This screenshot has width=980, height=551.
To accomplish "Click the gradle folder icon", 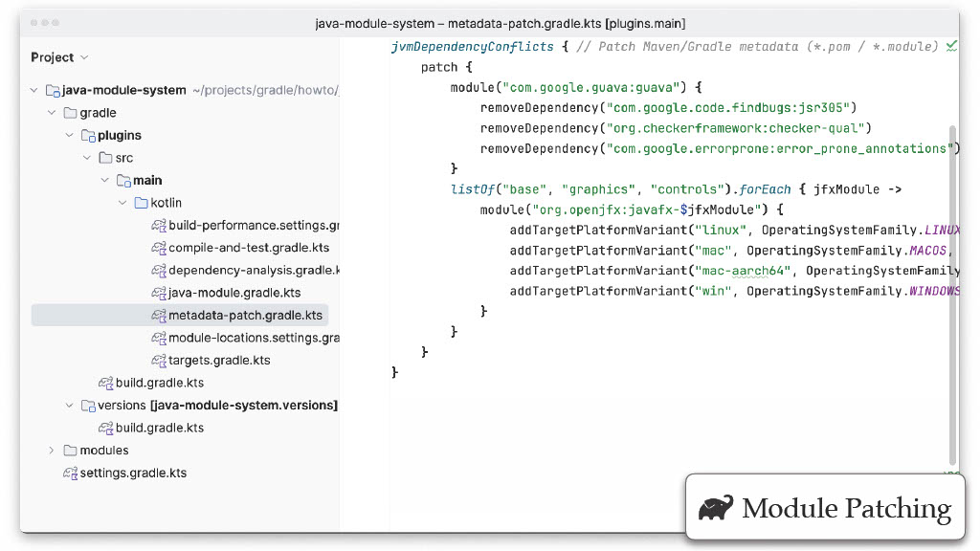I will (x=70, y=113).
